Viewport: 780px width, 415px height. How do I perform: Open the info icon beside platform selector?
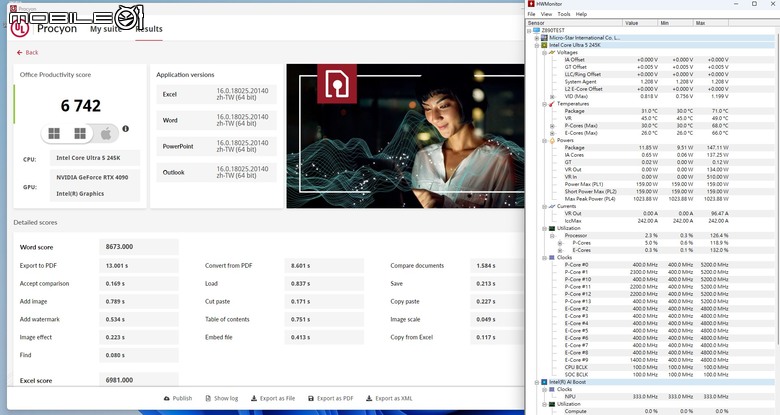point(125,128)
